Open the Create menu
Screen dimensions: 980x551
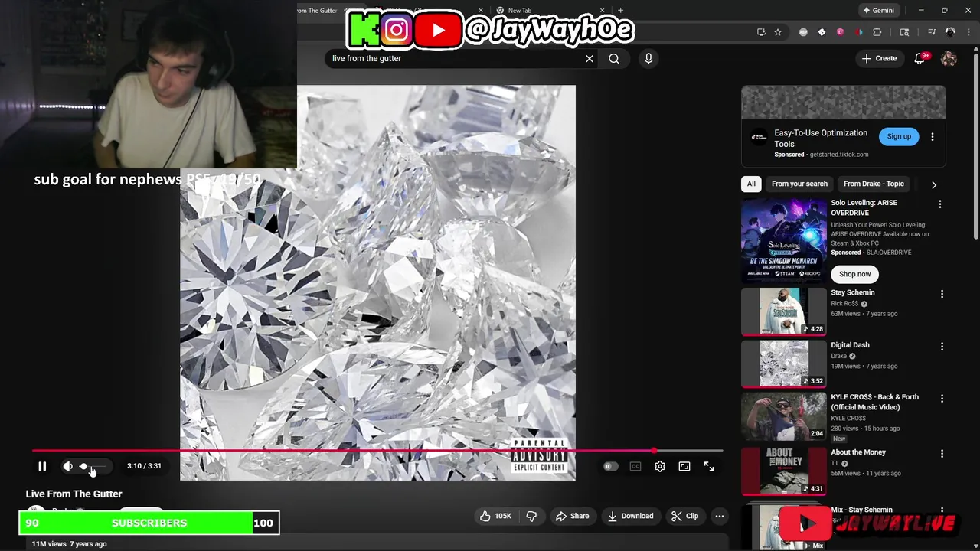879,58
